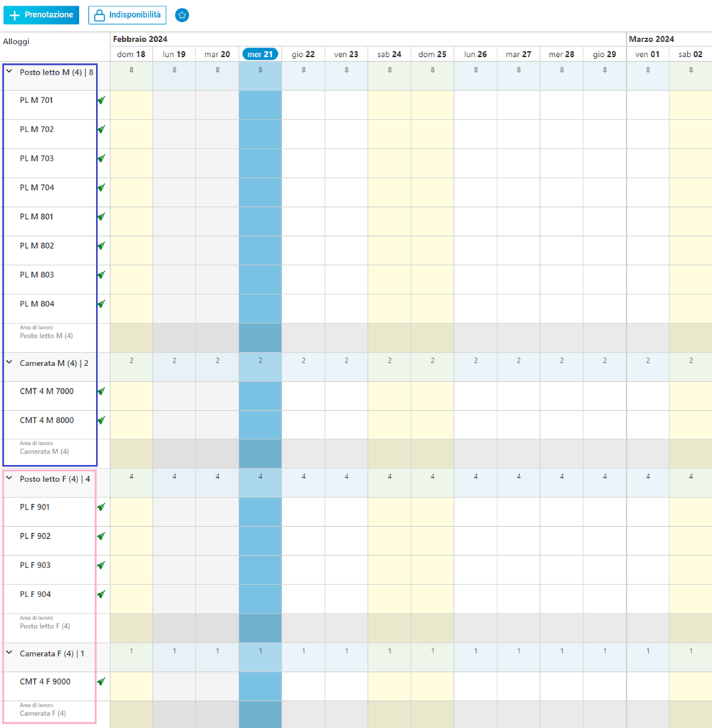This screenshot has width=712, height=728.
Task: Click the cleaning broom icon for PL F 902
Action: click(102, 536)
